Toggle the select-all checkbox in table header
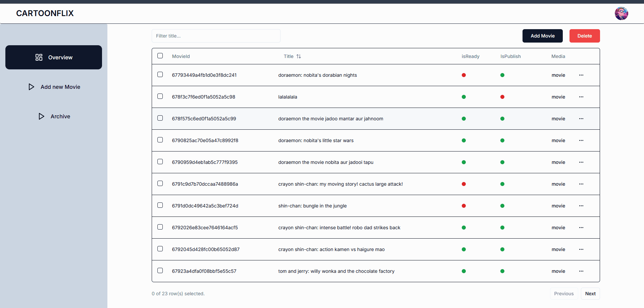 tap(160, 56)
